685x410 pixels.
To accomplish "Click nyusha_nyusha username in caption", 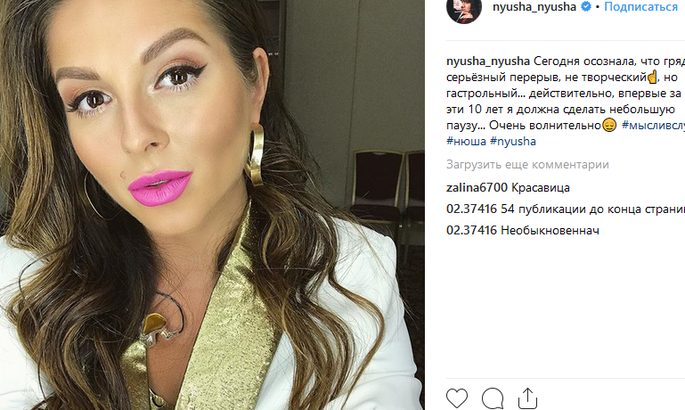I will (x=488, y=62).
